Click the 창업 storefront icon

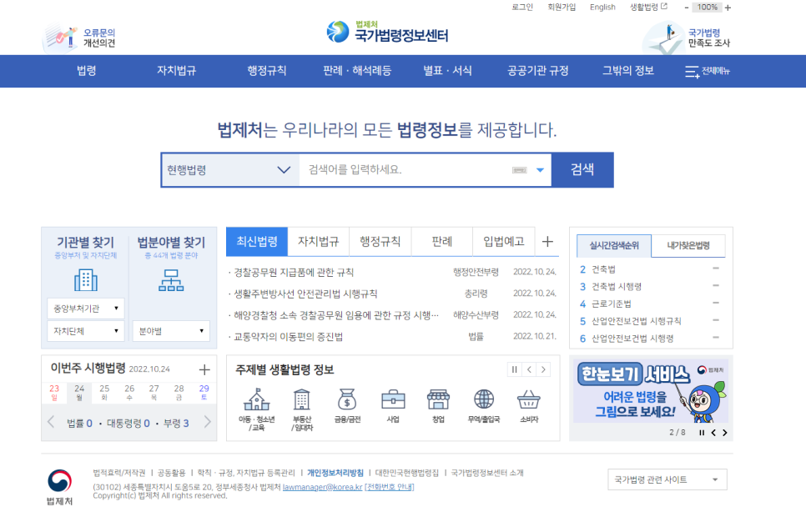438,400
